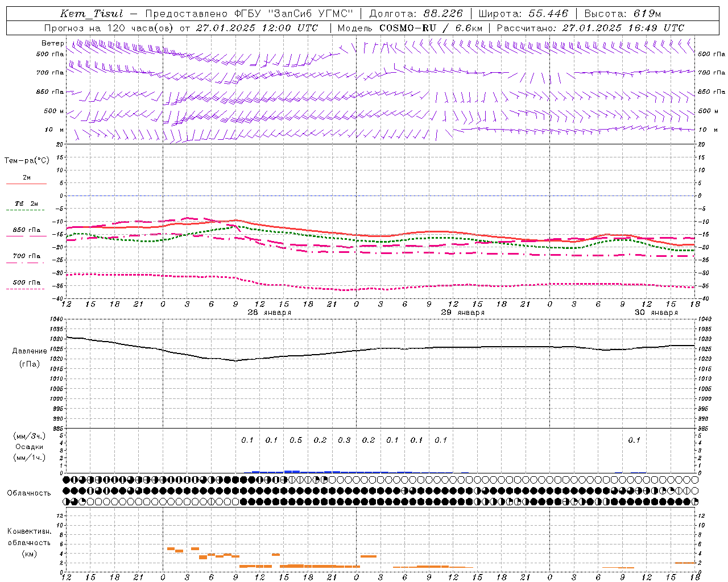Select the provider text ФГБУ "ЗапСиб УГМС"
Image resolution: width=728 pixels, height=582 pixels.
coord(293,14)
